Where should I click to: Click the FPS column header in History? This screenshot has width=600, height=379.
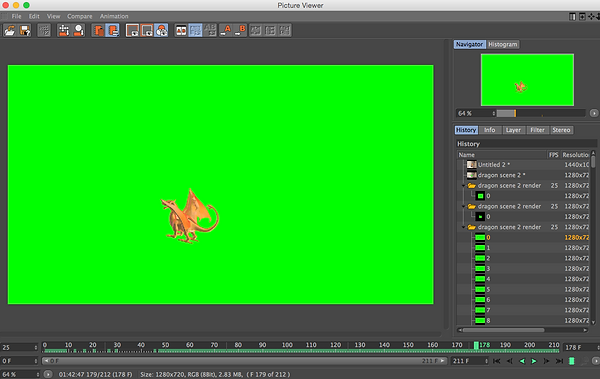[x=554, y=155]
